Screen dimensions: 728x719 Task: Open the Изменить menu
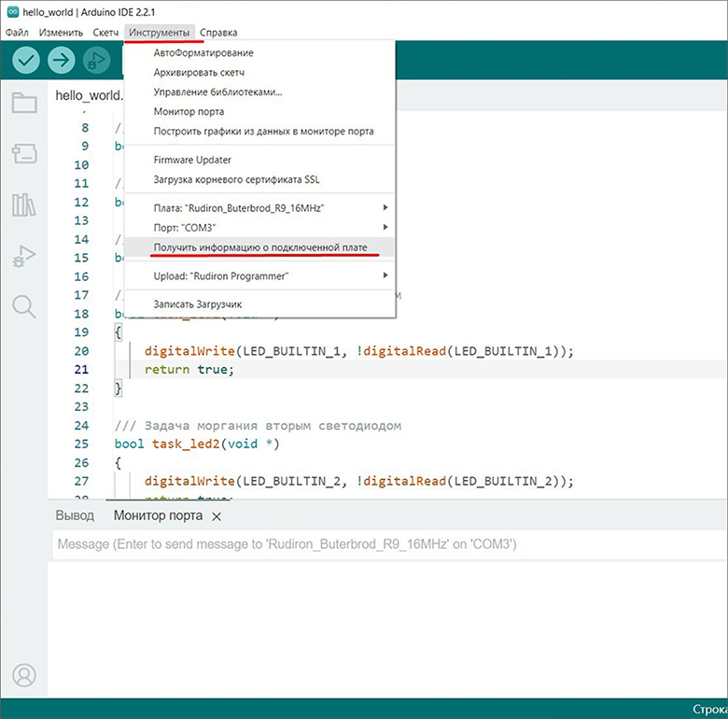(x=61, y=33)
